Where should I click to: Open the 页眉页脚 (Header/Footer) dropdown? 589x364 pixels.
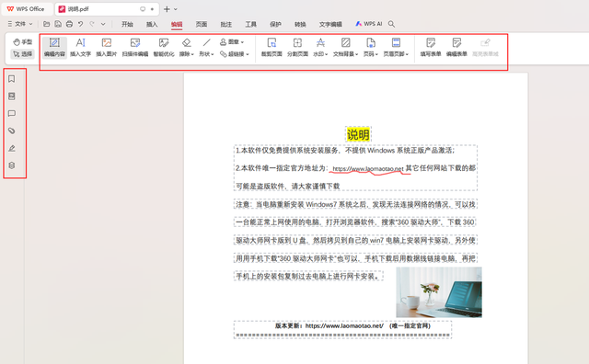point(396,47)
